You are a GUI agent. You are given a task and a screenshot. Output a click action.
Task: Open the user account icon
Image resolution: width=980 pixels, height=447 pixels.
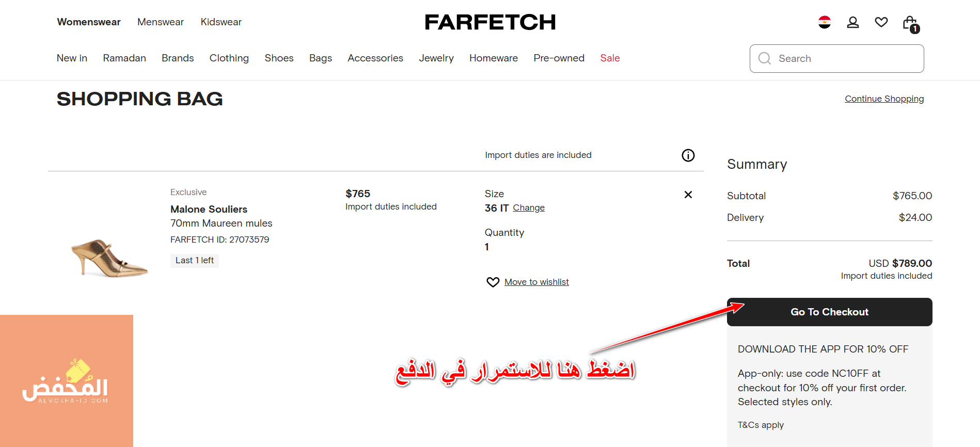(x=852, y=22)
